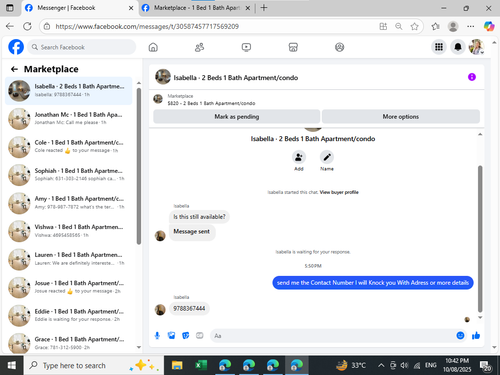Viewport: 500px width, 375px height.
Task: Open the account profile picture menu
Action: 476,47
